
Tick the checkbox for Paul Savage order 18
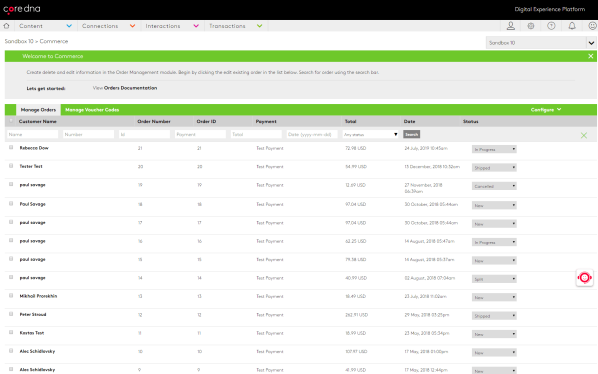pos(11,203)
